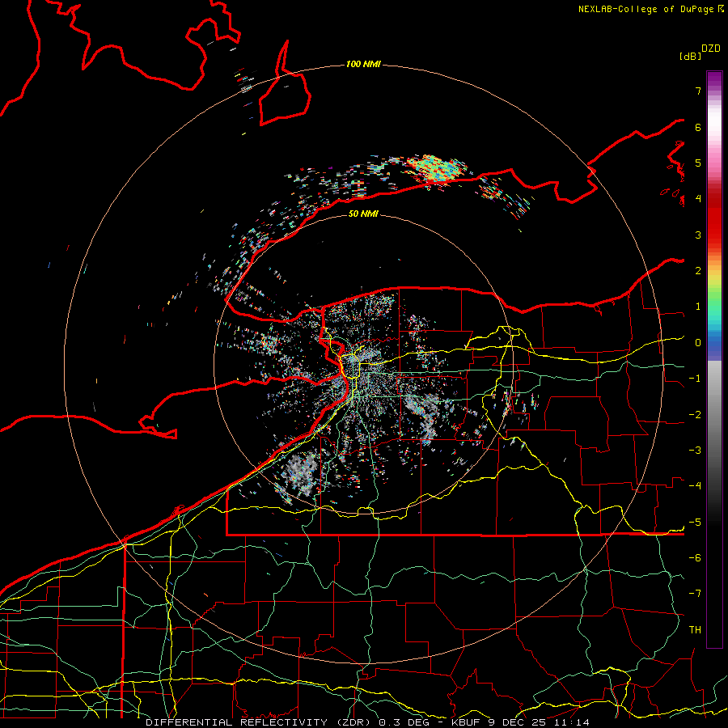This screenshot has width=728, height=728.
Task: Click the legend value -1
Action: point(695,379)
